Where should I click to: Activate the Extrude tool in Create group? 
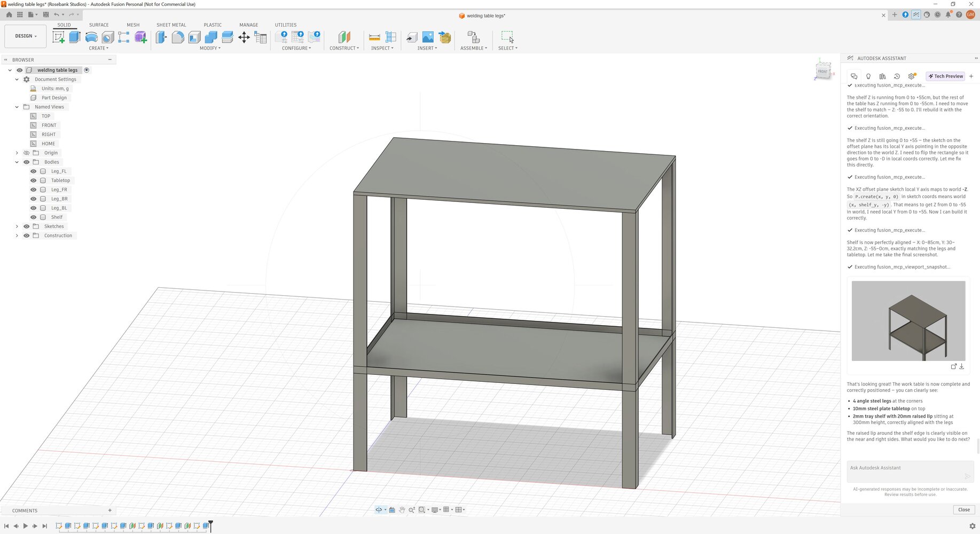coord(74,37)
